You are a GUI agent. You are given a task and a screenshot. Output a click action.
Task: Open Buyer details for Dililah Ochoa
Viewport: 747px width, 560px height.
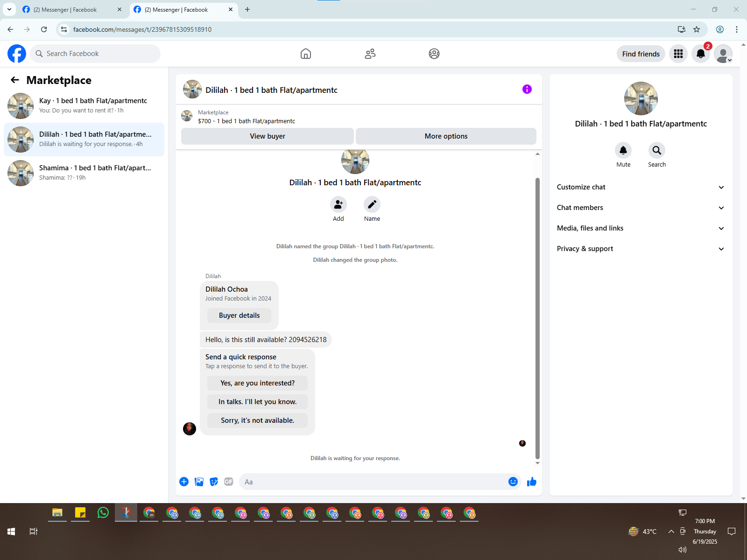tap(239, 315)
